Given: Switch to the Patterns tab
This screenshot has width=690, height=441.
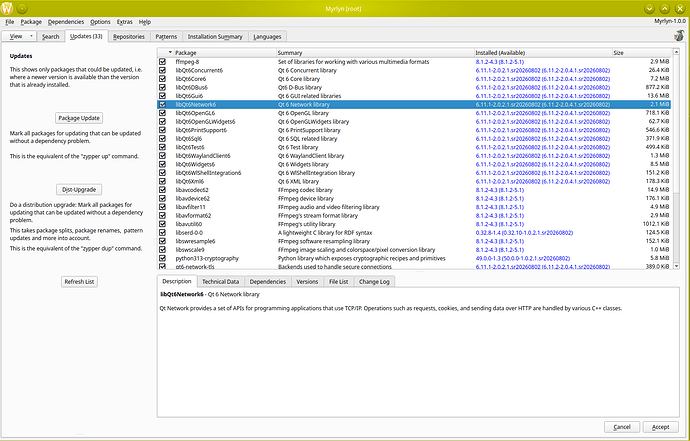Looking at the screenshot, I should 166,37.
